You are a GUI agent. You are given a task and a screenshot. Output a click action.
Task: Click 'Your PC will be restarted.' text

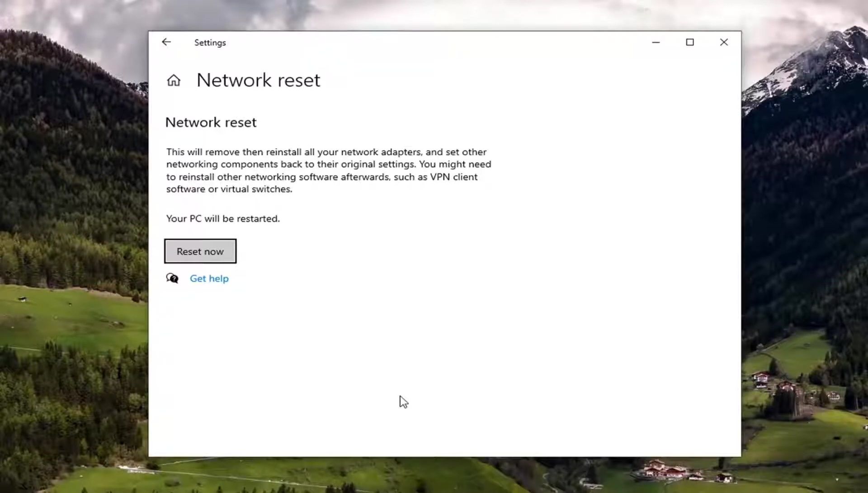click(223, 218)
